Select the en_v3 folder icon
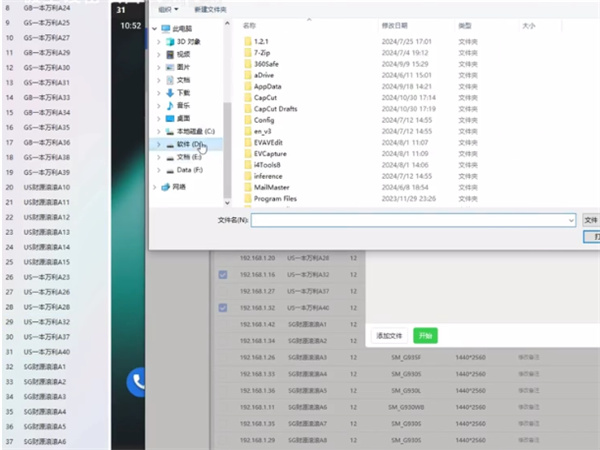The image size is (600, 450). (248, 131)
